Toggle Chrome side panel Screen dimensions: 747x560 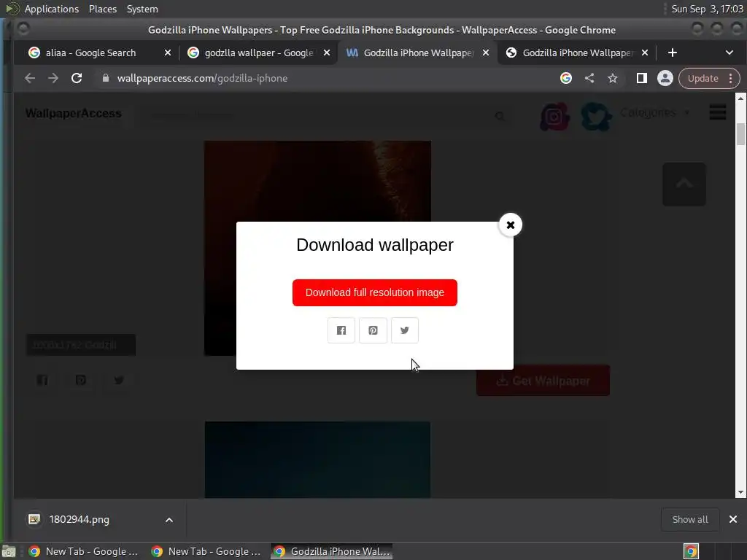(642, 78)
